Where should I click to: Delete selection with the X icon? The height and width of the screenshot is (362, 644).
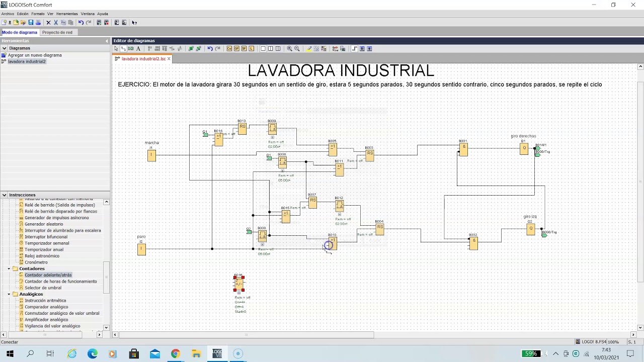[x=49, y=23]
